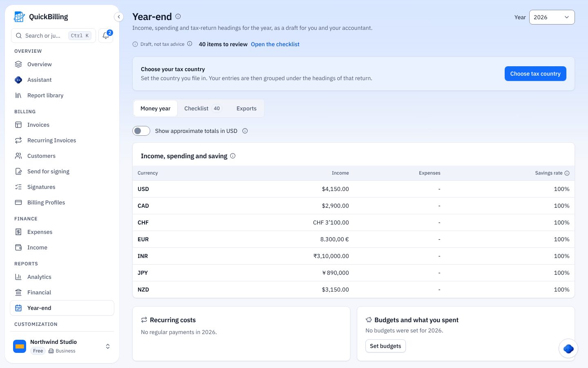The width and height of the screenshot is (588, 368).
Task: Click the Income wallet icon
Action: click(18, 247)
